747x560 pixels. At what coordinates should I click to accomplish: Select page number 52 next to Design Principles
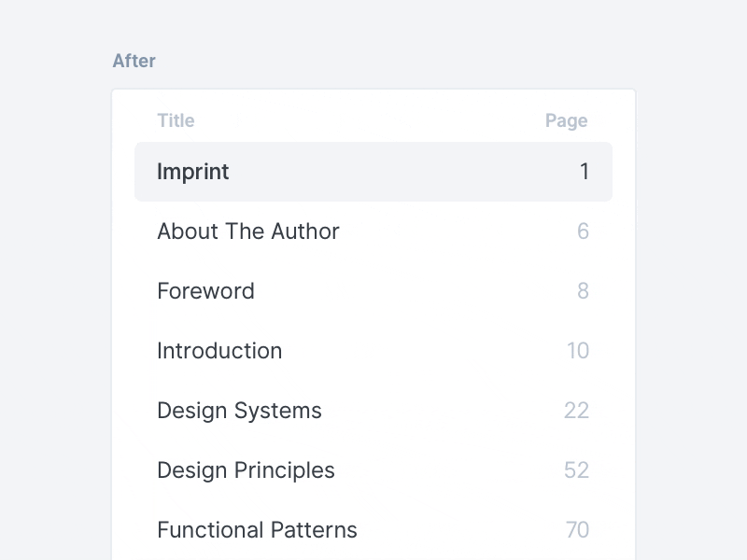tap(578, 470)
